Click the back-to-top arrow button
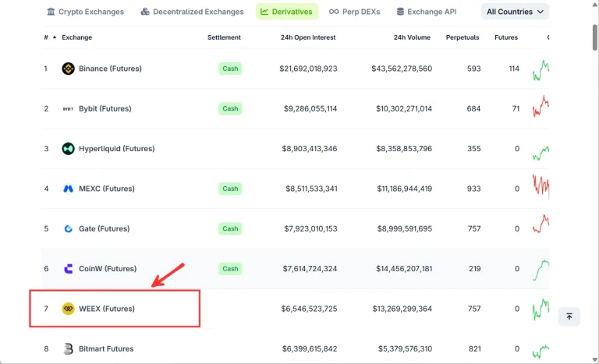Screen dimensions: 599x364 pyautogui.click(x=569, y=316)
